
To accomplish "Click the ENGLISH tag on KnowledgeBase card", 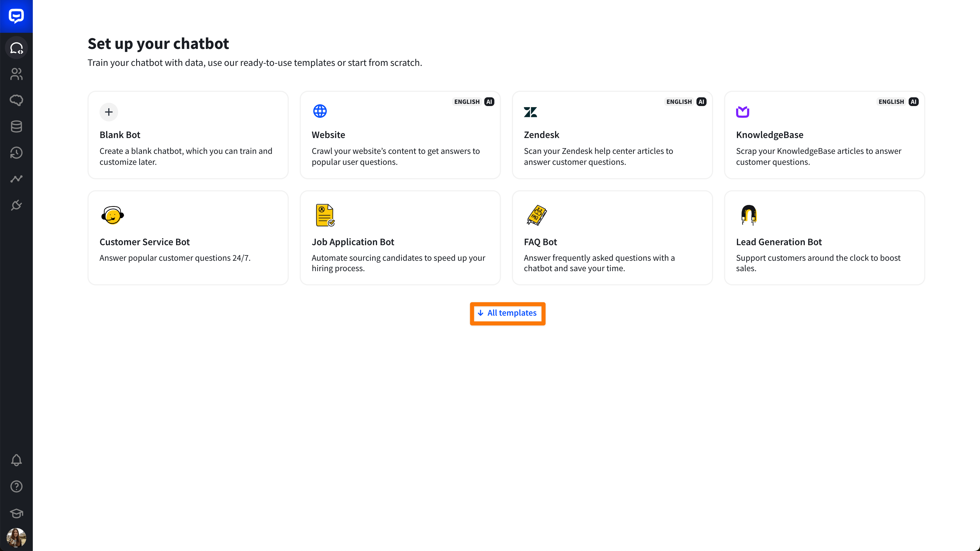I will (891, 101).
